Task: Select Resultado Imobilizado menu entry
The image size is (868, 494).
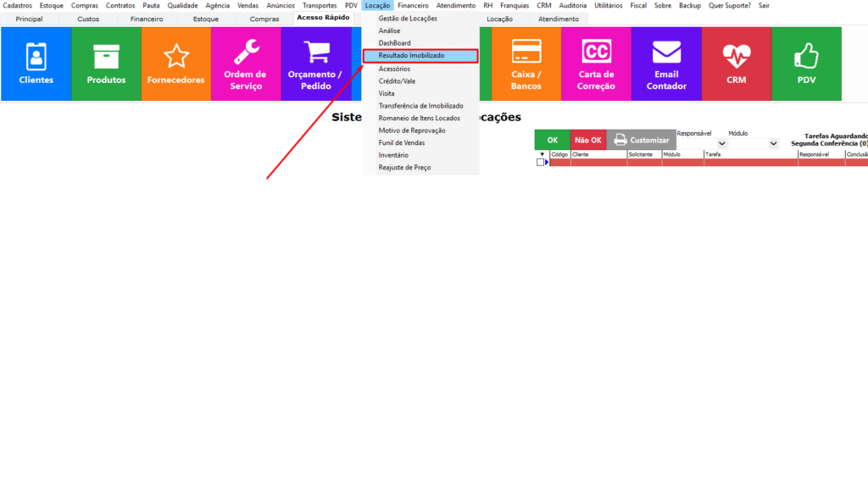Action: tap(421, 55)
